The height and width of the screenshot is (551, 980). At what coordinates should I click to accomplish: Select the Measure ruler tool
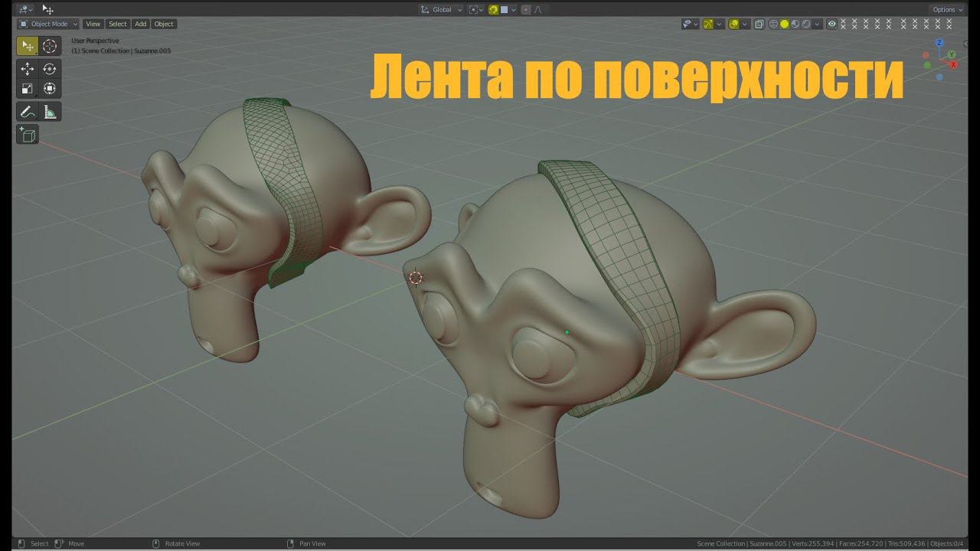[x=50, y=112]
